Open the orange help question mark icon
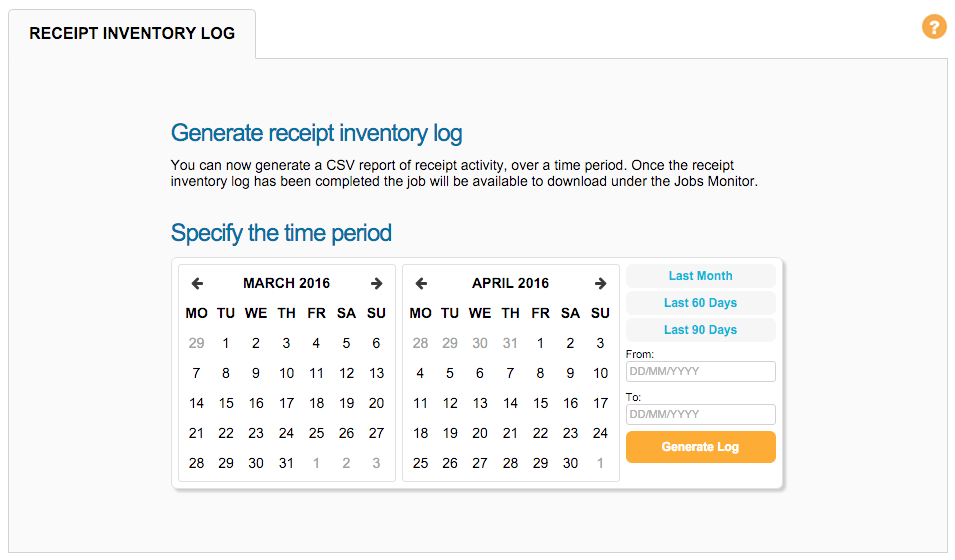The width and height of the screenshot is (955, 560). 934,27
